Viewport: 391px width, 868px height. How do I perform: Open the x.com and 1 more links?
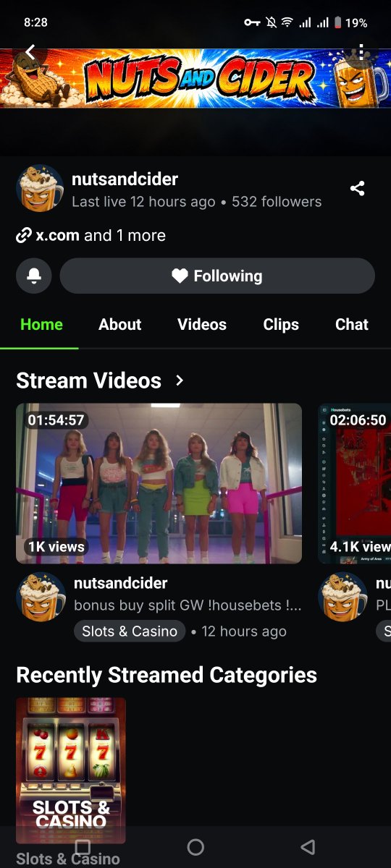pos(91,235)
